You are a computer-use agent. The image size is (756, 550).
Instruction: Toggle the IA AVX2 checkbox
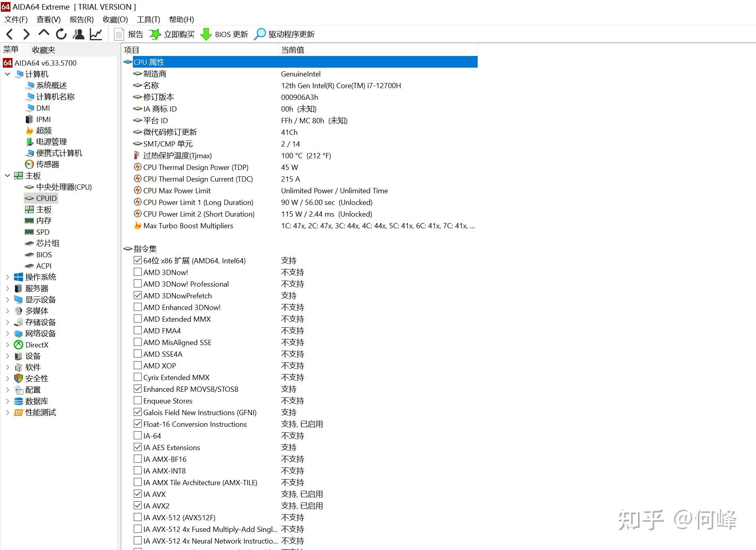pos(137,505)
